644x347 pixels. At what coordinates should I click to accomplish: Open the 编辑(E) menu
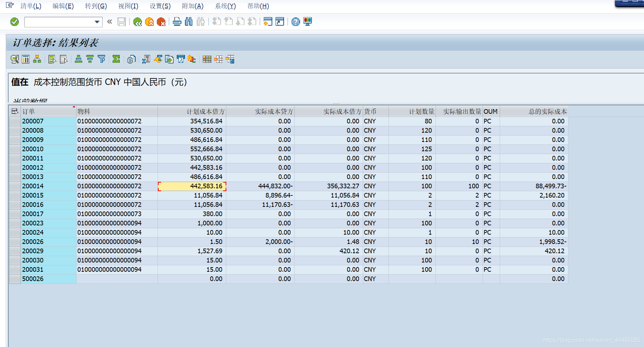(63, 6)
